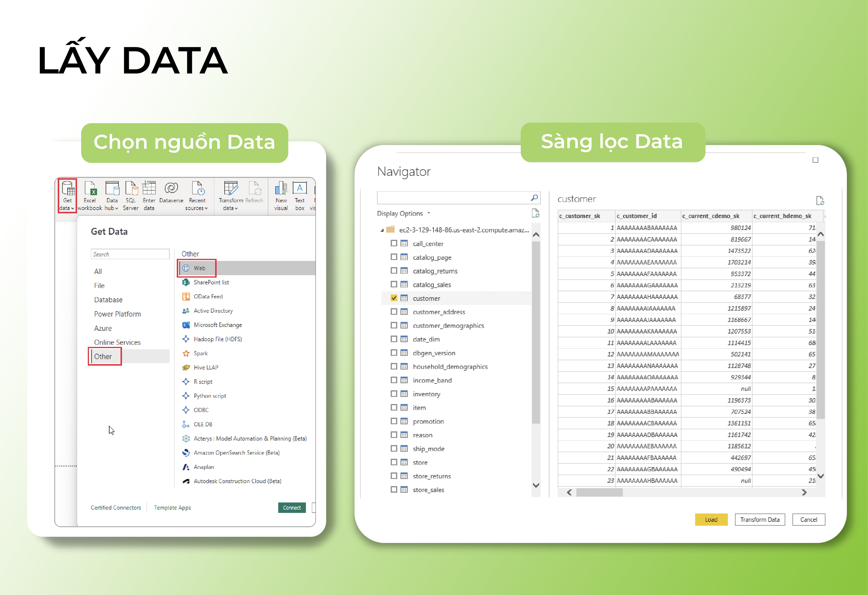868x595 pixels.
Task: Uncheck the customer table checkbox
Action: 394,298
